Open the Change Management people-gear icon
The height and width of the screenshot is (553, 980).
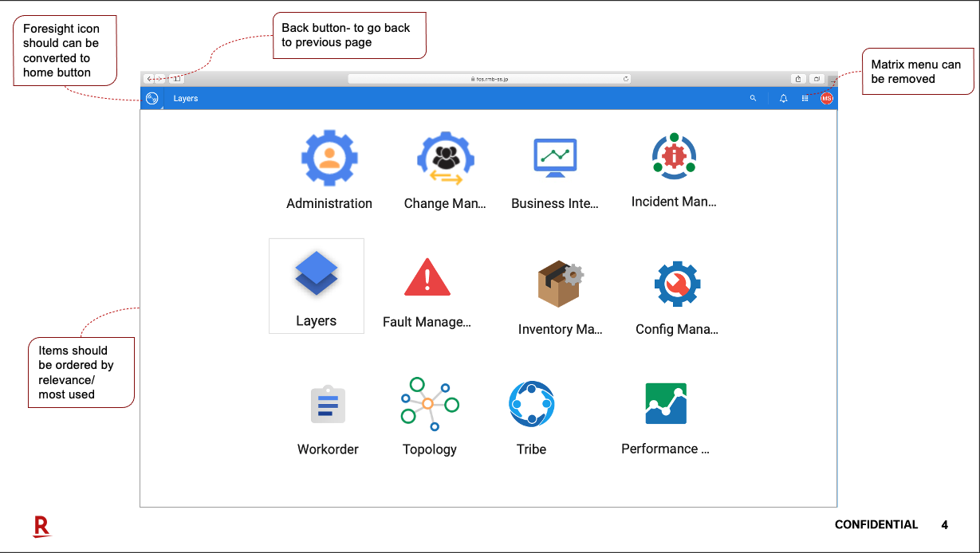(445, 158)
